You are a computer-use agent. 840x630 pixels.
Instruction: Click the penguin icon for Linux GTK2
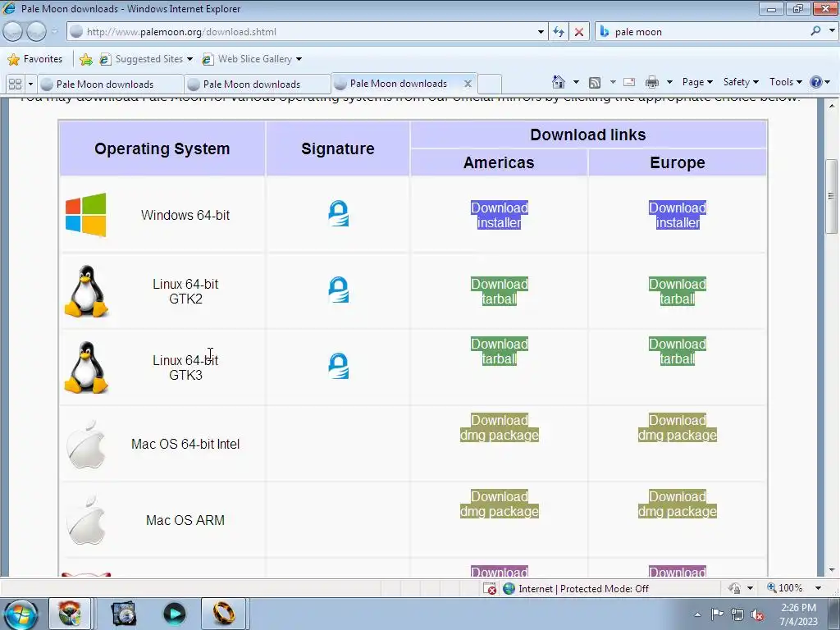coord(86,291)
